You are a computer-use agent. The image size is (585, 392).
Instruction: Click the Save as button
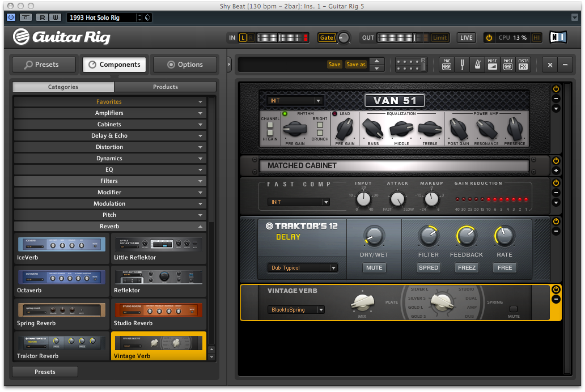click(356, 65)
